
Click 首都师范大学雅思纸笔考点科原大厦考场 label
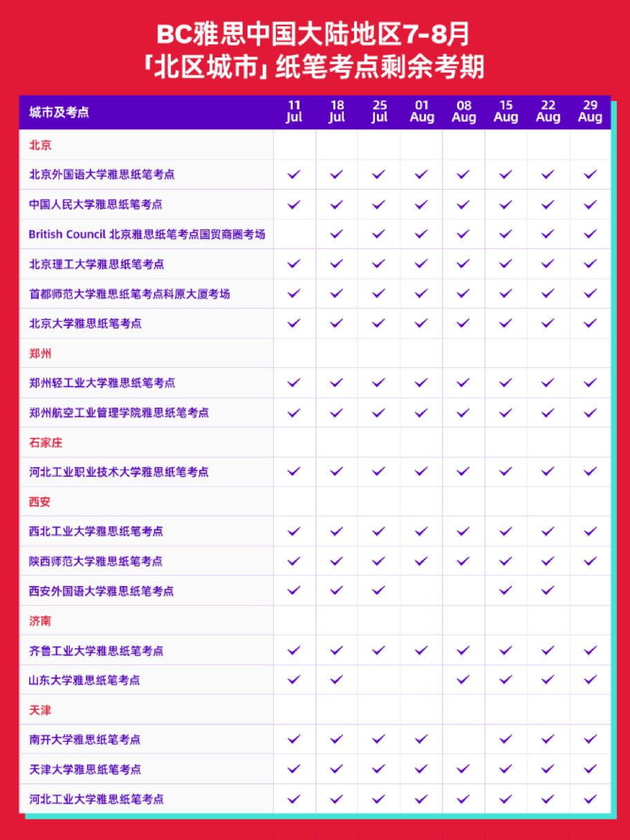[129, 294]
